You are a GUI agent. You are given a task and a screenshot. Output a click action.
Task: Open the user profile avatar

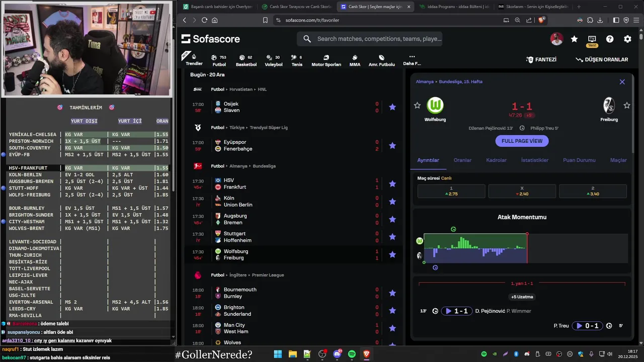tap(556, 39)
